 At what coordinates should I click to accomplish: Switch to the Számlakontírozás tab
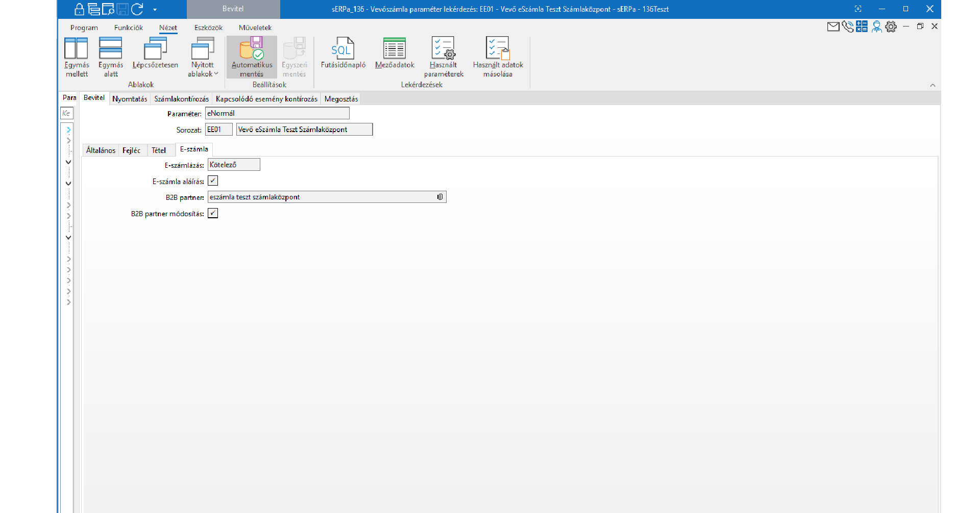181,99
